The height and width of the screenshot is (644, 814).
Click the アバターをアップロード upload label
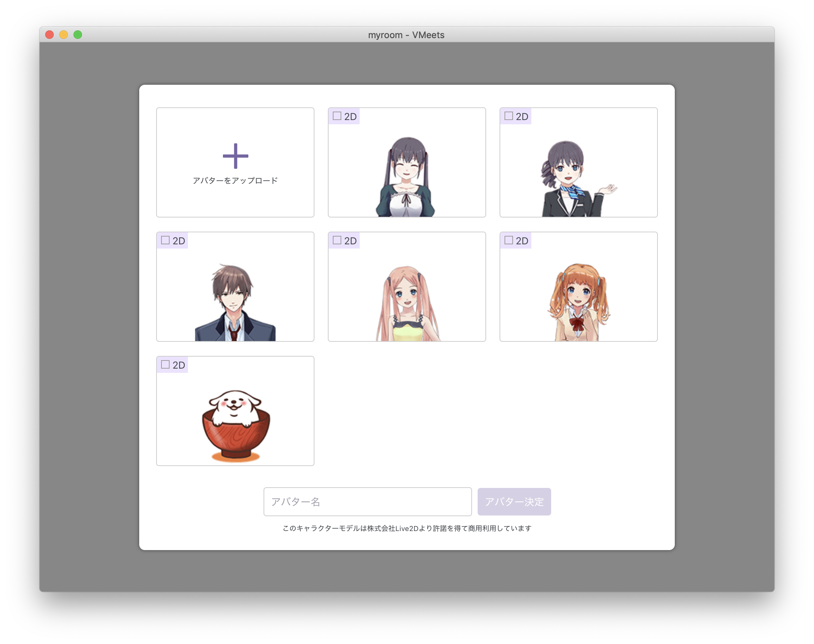[235, 181]
